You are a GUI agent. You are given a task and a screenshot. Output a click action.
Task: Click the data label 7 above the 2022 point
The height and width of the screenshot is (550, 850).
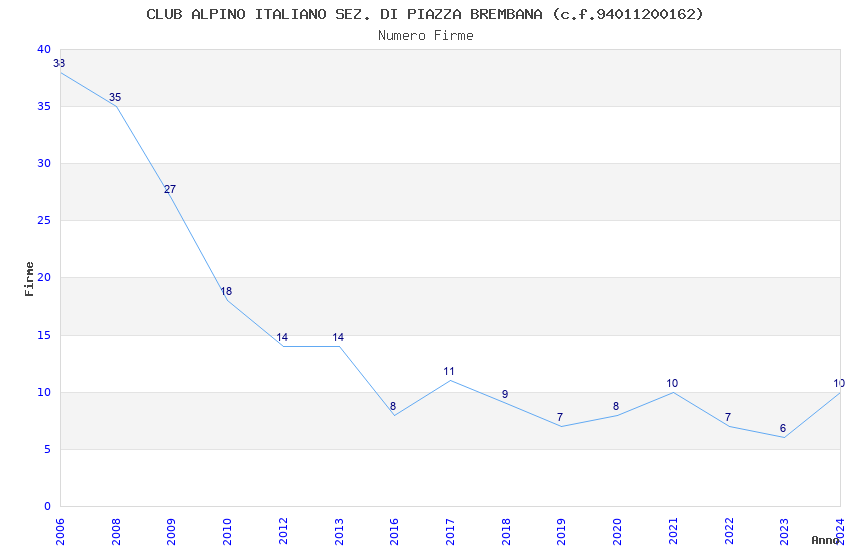pyautogui.click(x=728, y=417)
